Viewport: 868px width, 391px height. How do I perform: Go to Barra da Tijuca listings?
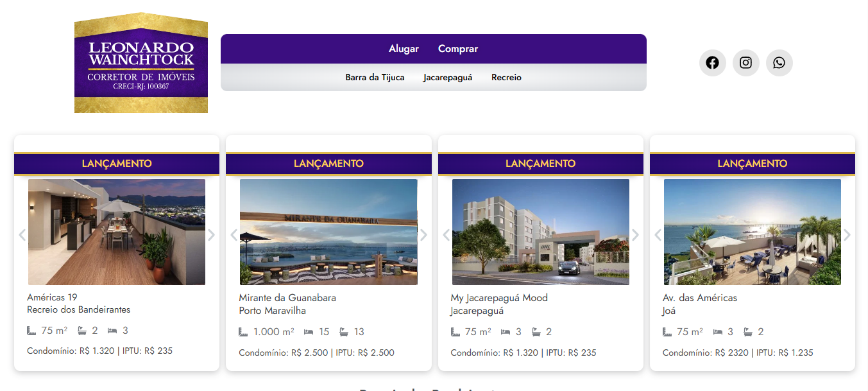375,78
